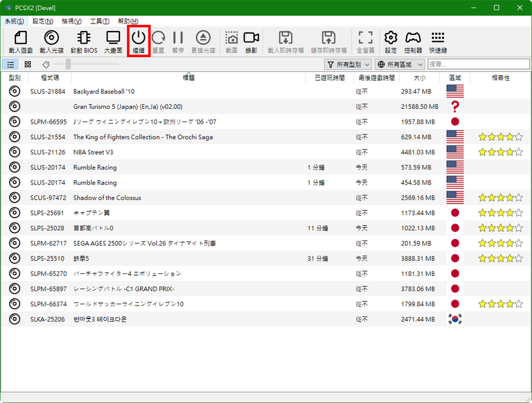Click US flag in NBA Street V3 row
Viewport: 532px width, 403px height.
pos(455,152)
